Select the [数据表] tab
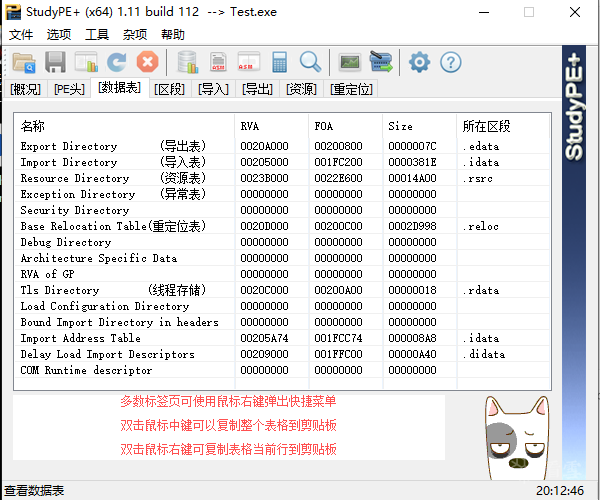This screenshot has width=600, height=500. (x=120, y=88)
